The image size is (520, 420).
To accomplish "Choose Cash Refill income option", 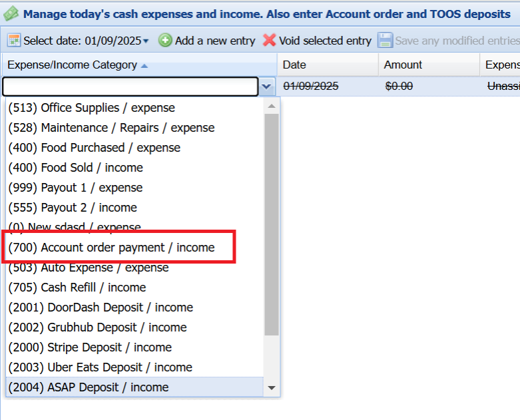I will pyautogui.click(x=77, y=288).
